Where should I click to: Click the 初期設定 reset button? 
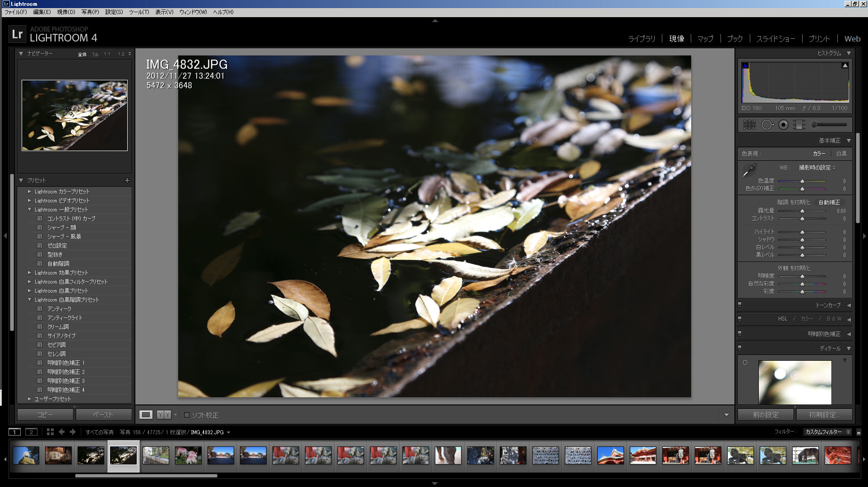pos(824,415)
